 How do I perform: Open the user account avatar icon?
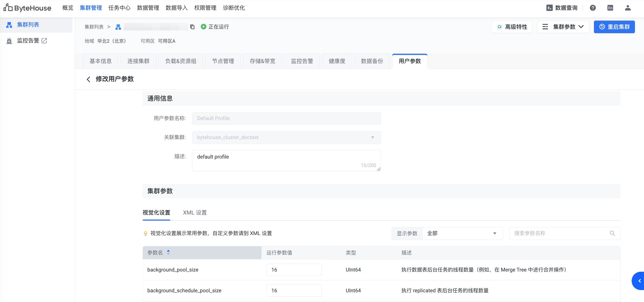click(x=627, y=8)
